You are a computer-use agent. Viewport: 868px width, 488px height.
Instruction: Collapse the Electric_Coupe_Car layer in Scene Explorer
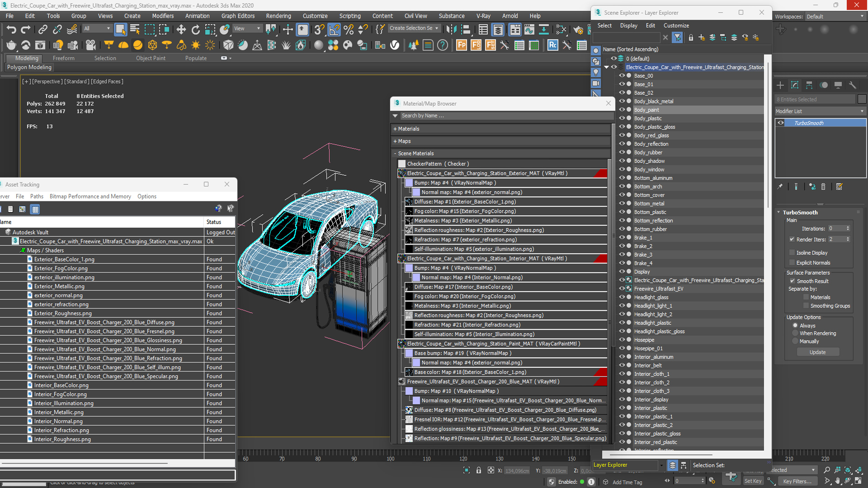pos(607,67)
